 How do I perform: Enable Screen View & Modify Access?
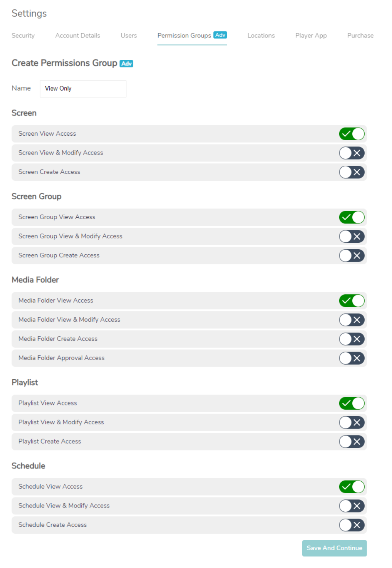click(352, 153)
